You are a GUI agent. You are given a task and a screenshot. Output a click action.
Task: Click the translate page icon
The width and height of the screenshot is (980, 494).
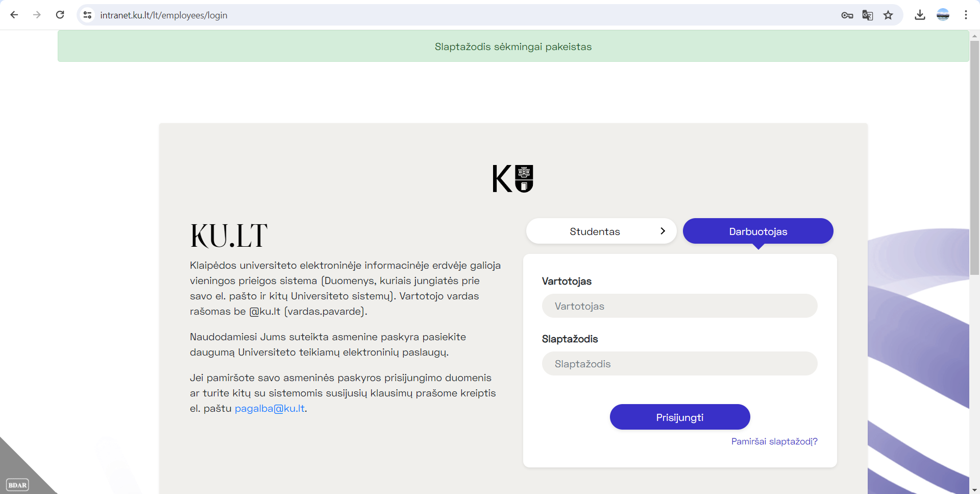point(867,15)
